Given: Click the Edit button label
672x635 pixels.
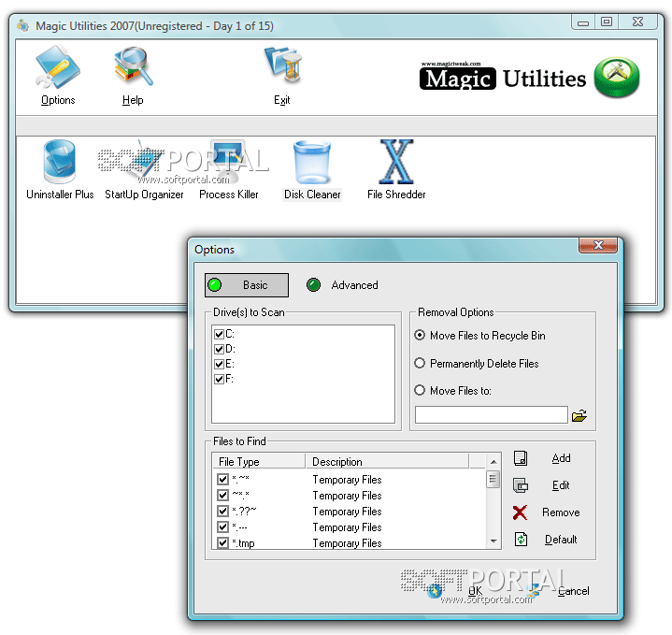Looking at the screenshot, I should point(561,485).
